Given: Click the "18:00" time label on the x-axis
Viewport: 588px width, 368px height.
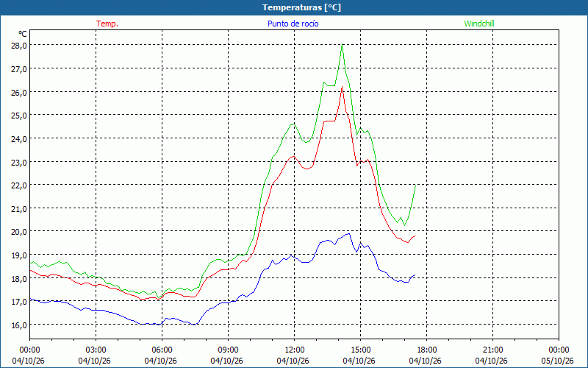Looking at the screenshot, I should point(427,350).
